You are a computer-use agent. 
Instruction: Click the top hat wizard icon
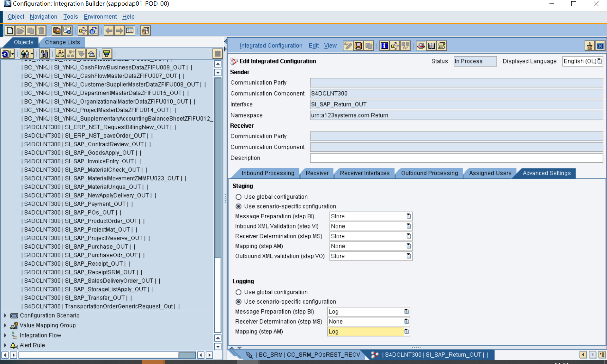pos(421,46)
